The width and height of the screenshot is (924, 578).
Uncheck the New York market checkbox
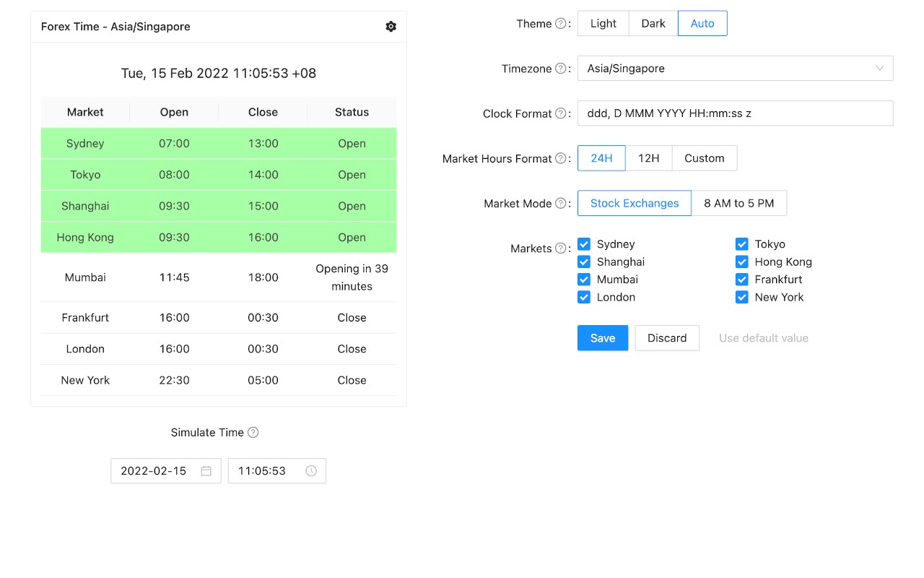click(x=742, y=297)
